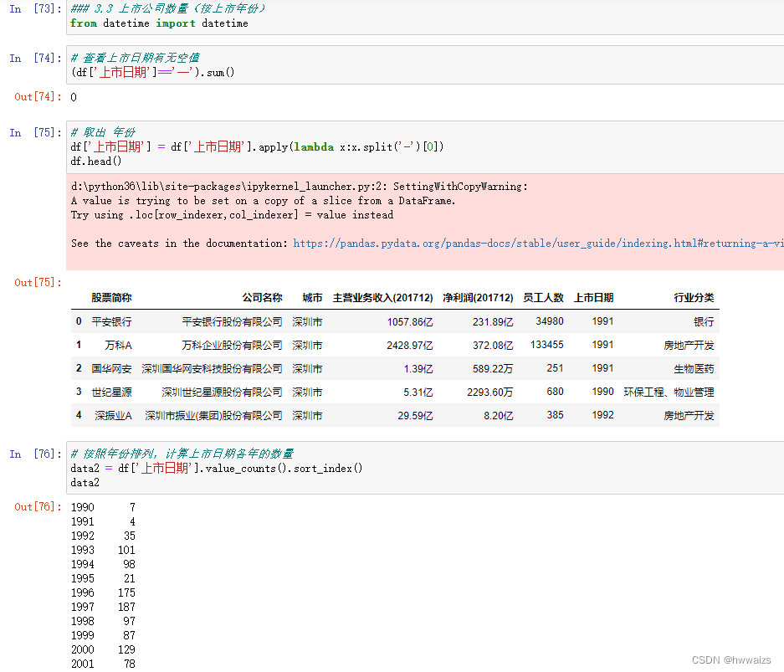Image resolution: width=784 pixels, height=672 pixels.
Task: Select the In [75] prompt label
Action: point(35,132)
